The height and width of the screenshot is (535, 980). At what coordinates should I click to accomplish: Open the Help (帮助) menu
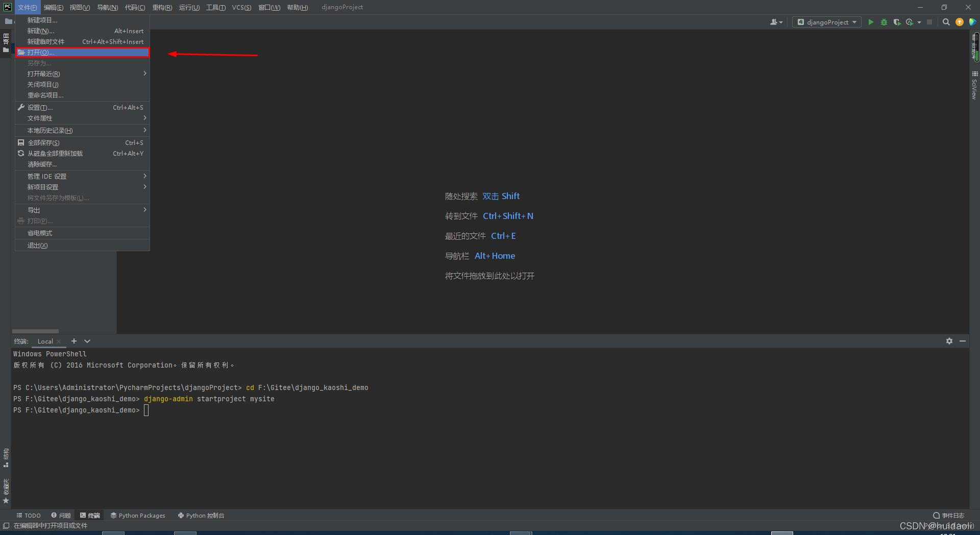297,7
